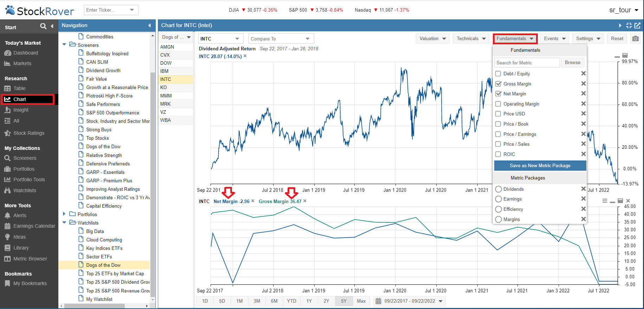Check the ROIC metric
The width and height of the screenshot is (644, 309).
[x=498, y=154]
